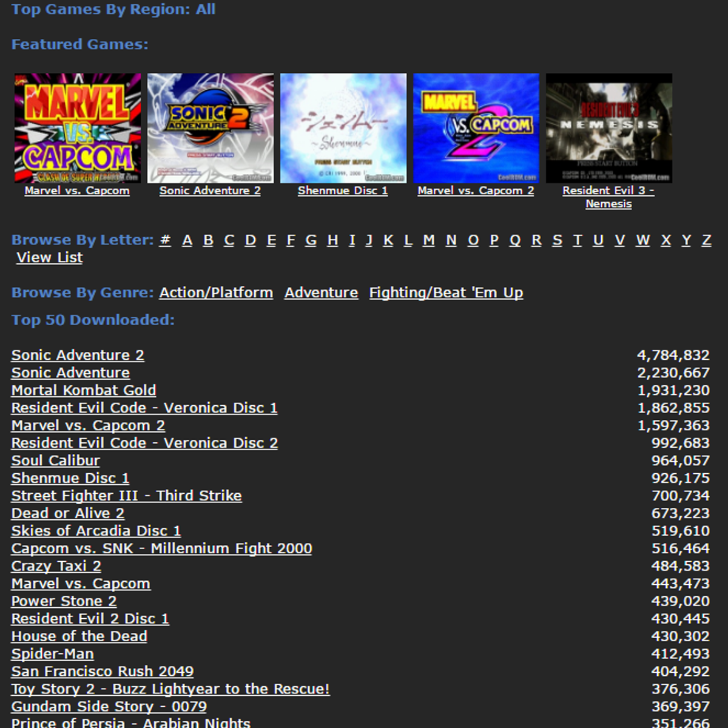Open the View List link

coord(50,258)
